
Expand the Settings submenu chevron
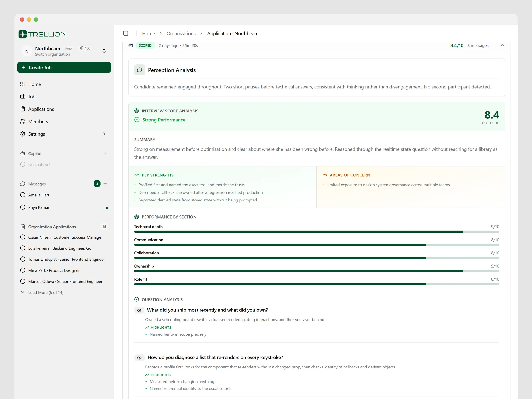pos(104,134)
